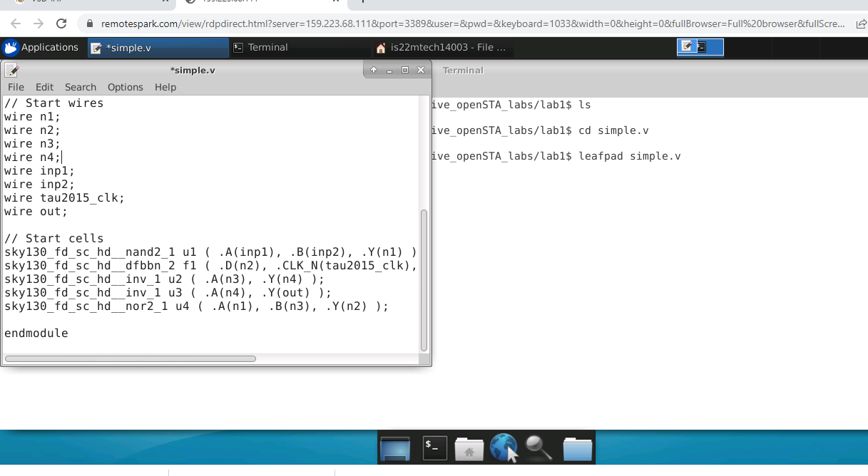Open the Terminal emulator from the dock
The image size is (868, 476).
[x=434, y=447]
